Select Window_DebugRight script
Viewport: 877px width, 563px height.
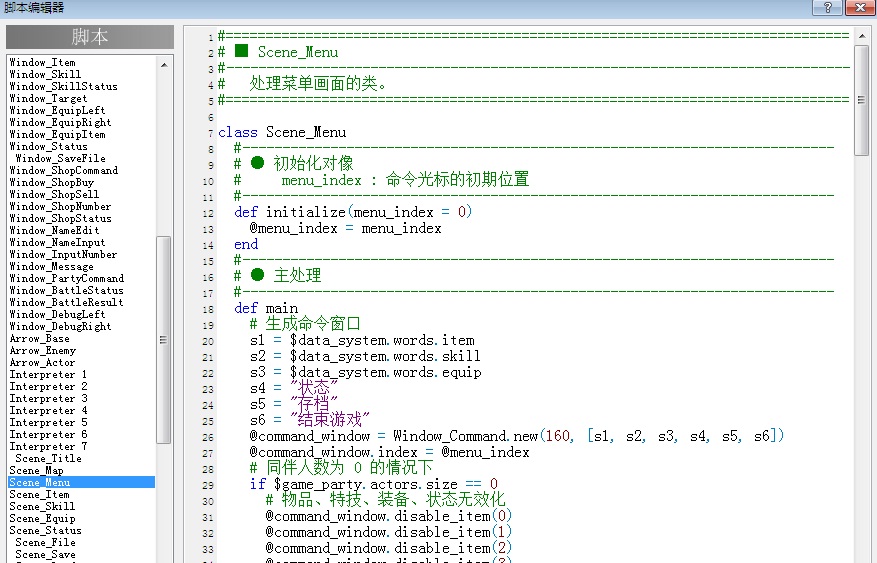(60, 327)
